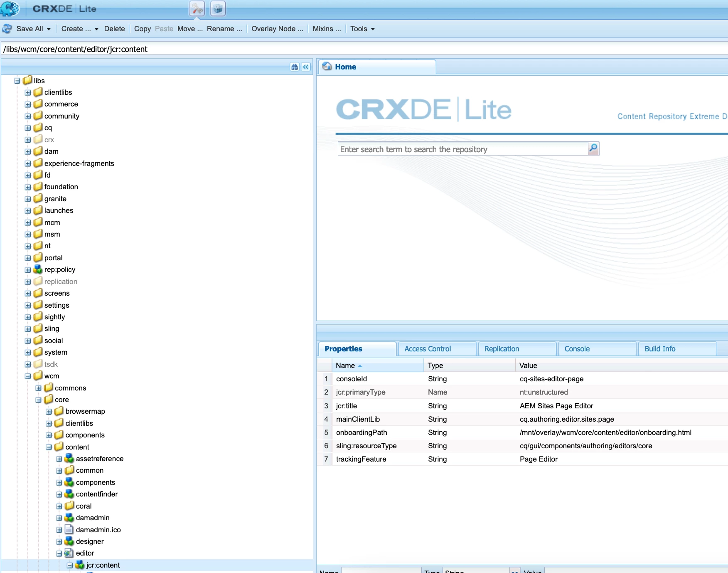Select the onboardingPath property row
728x573 pixels.
point(522,432)
